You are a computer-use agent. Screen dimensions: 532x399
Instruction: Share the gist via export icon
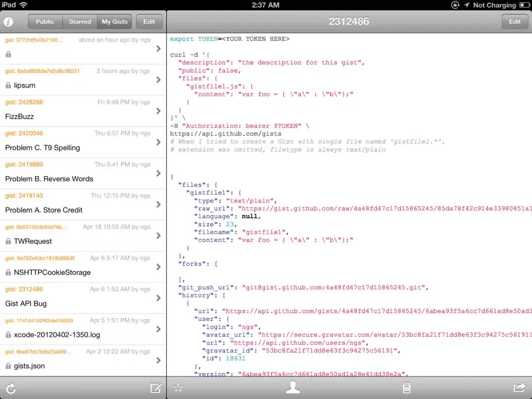pyautogui.click(x=519, y=387)
